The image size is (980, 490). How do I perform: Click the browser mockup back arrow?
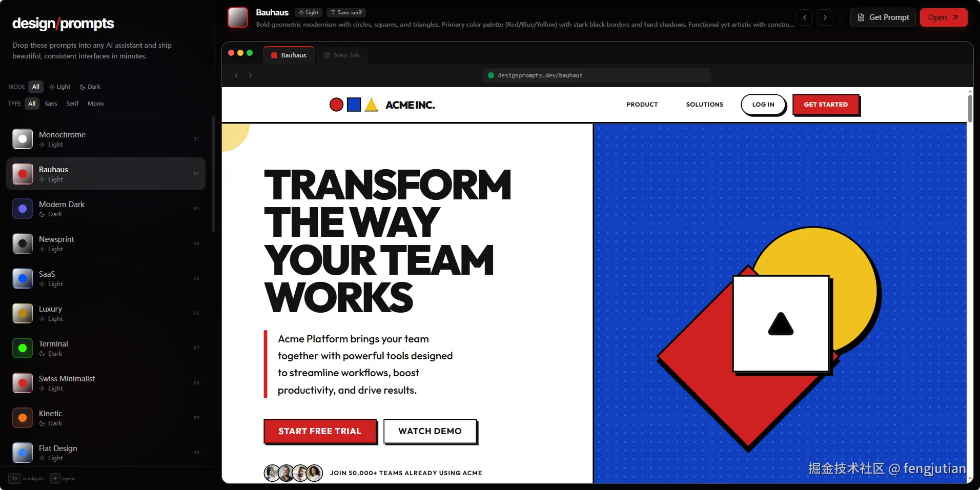pyautogui.click(x=236, y=75)
